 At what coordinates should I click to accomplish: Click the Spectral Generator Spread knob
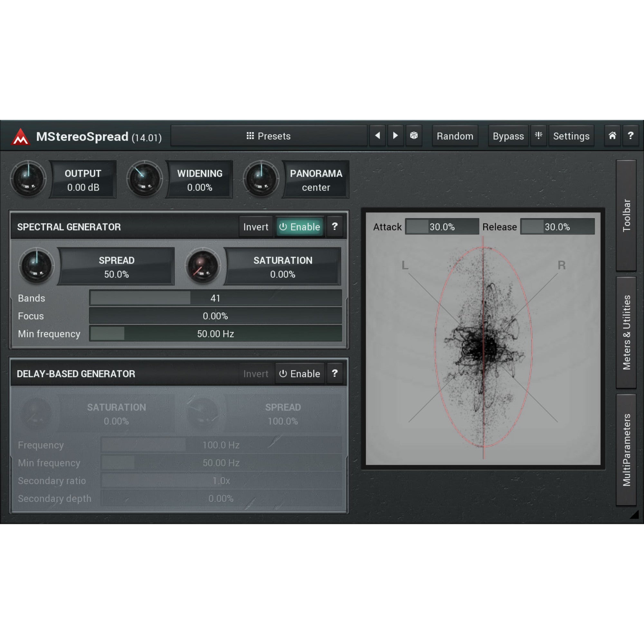(37, 266)
